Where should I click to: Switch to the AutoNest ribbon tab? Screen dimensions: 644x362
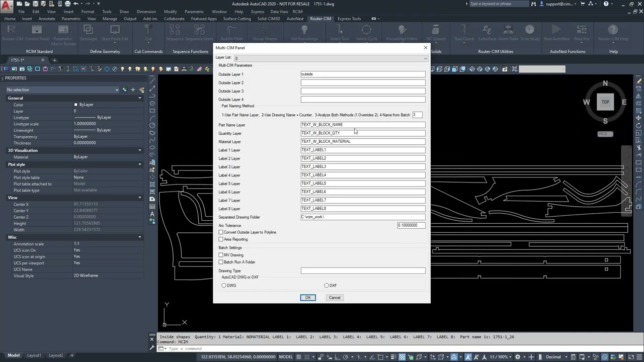(x=295, y=19)
